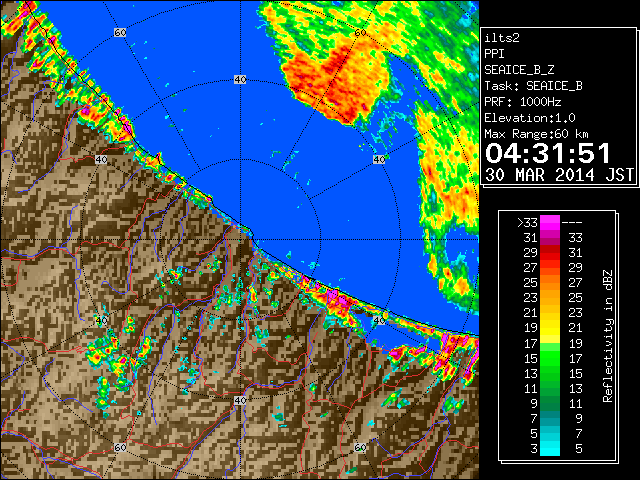The height and width of the screenshot is (480, 640).
Task: Click the 'Max Range:60 km' line
Action: [x=536, y=134]
